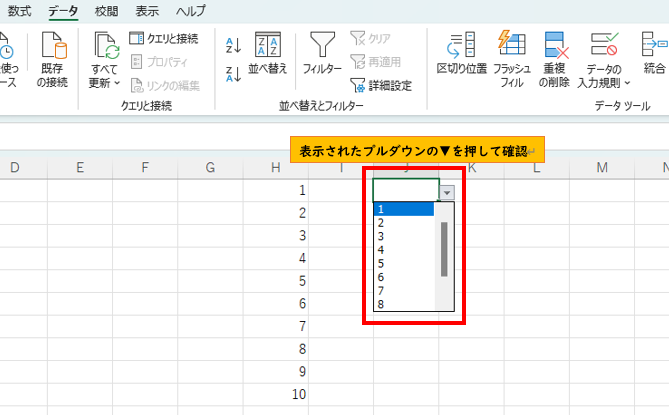Select column L header
Viewport: 669px width, 415px height.
coord(537,168)
